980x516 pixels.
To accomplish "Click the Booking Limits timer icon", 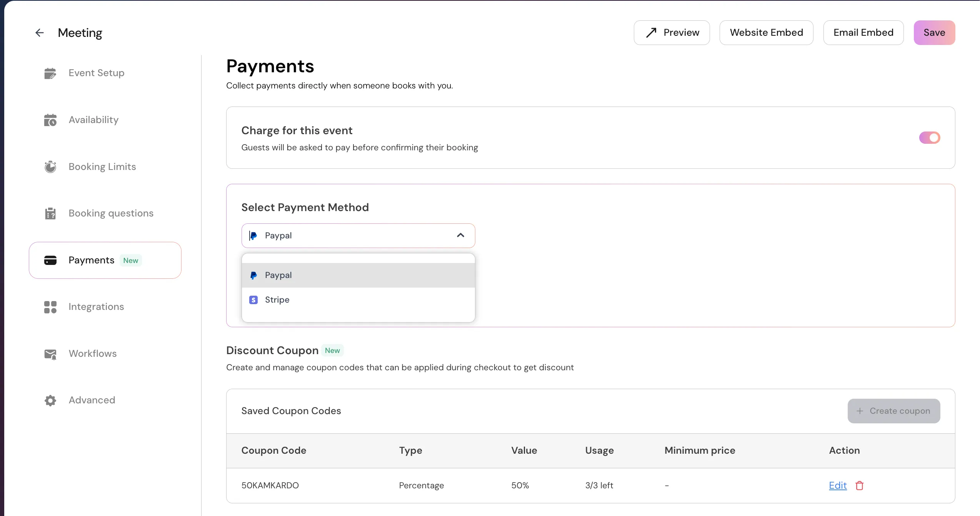I will pyautogui.click(x=50, y=167).
